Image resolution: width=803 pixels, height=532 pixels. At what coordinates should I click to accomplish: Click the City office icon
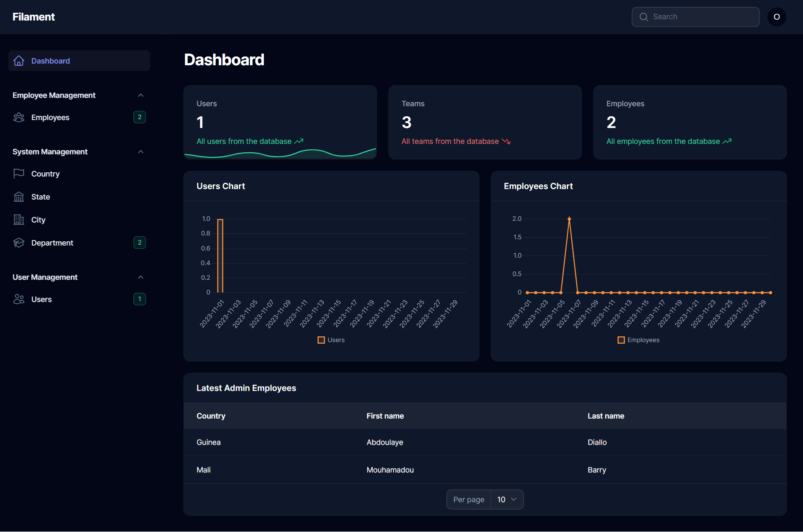tap(19, 220)
